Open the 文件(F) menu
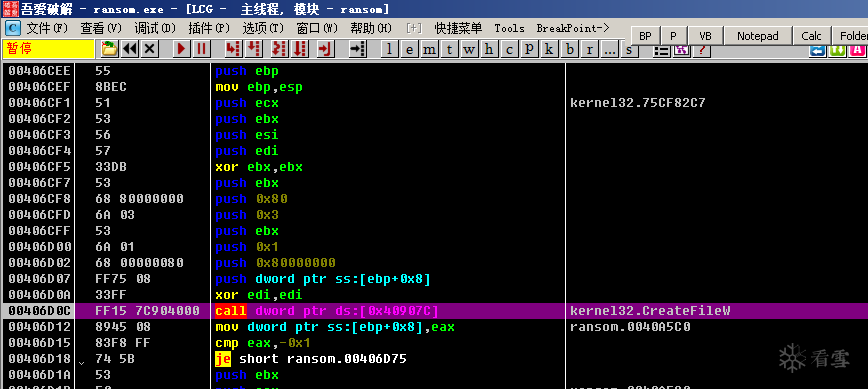Screen dimensions: 868x389 tap(47, 28)
